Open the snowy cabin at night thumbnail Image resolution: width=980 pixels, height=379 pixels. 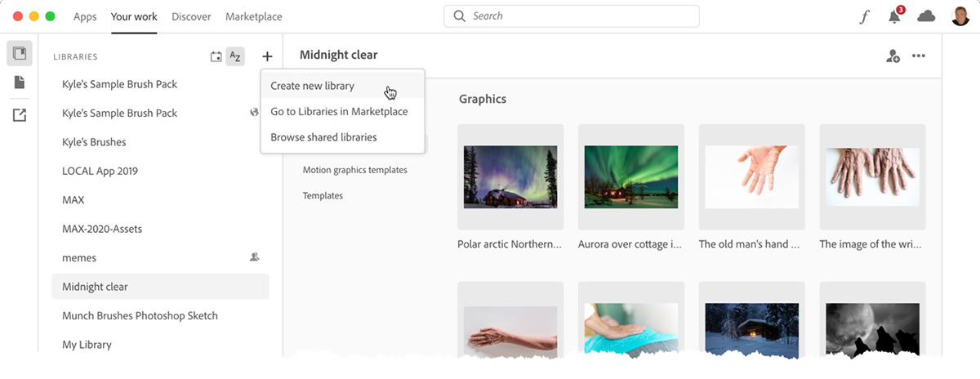coord(752,321)
